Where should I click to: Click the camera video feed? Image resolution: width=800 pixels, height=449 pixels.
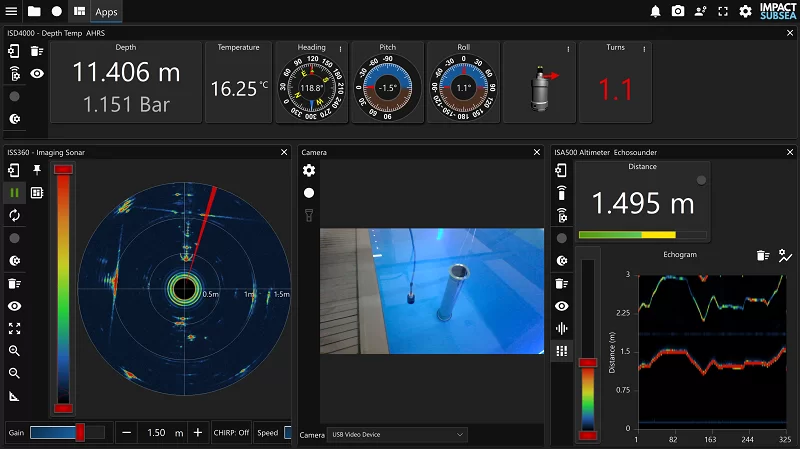[x=432, y=291]
